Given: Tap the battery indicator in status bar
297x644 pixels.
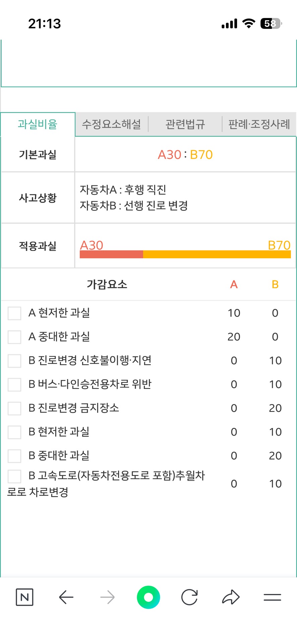Looking at the screenshot, I should click(271, 23).
